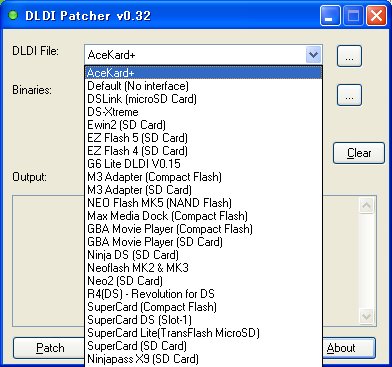The width and height of the screenshot is (392, 367).
Task: Select SuperCard (SD Card) entry
Action: pos(203,346)
